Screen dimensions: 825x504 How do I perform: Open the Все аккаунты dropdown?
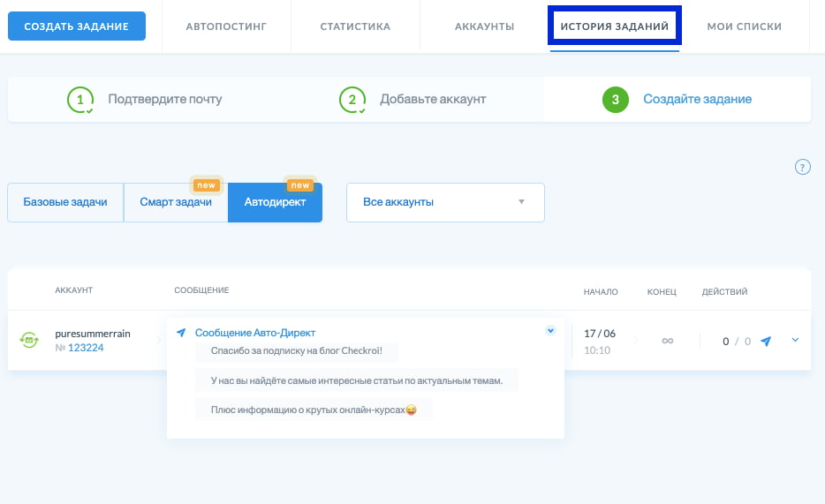point(445,202)
